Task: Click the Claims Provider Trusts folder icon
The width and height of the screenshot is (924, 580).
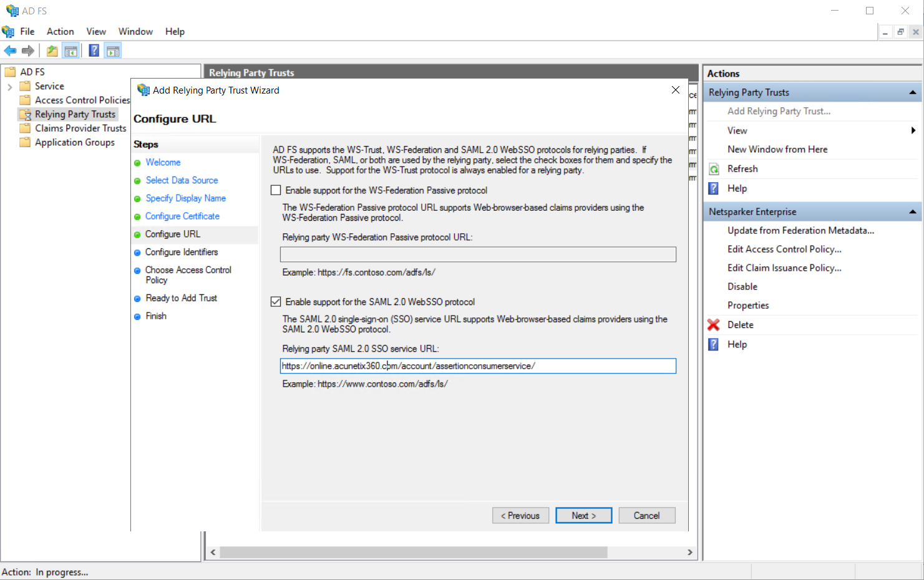Action: coord(25,128)
